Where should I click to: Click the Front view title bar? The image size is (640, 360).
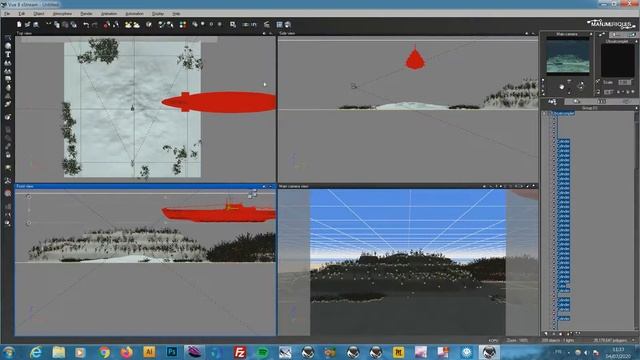tap(145, 186)
